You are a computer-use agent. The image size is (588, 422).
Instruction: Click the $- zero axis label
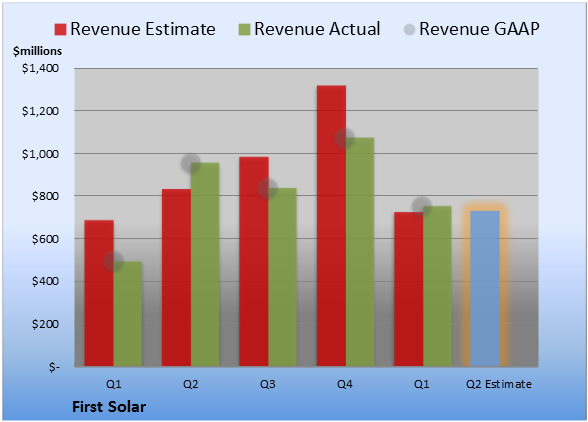(54, 367)
